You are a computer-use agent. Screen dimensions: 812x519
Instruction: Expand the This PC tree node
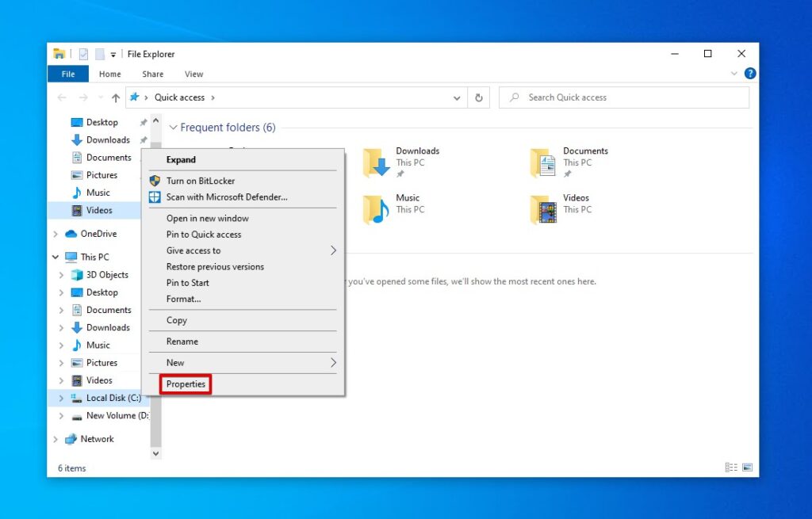click(x=56, y=256)
